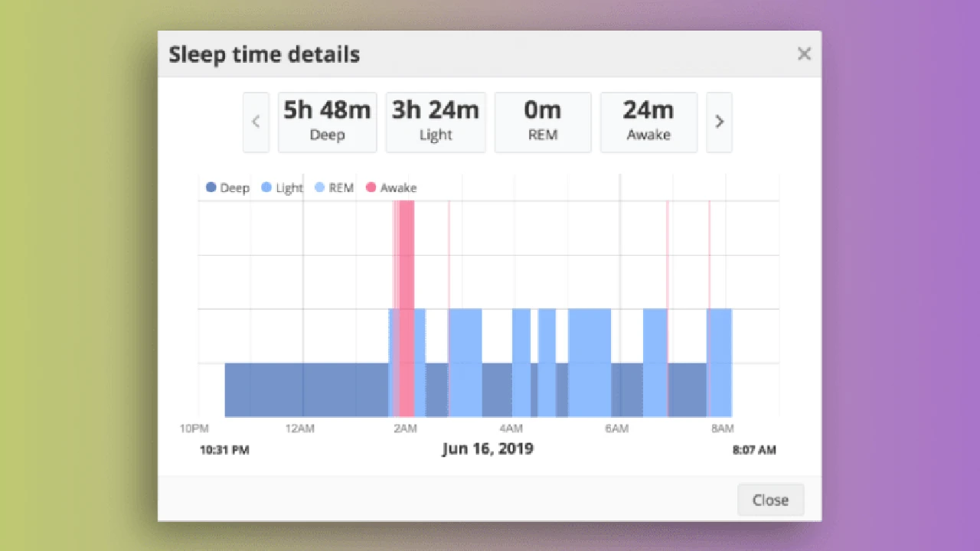
Task: Click the 8:07 AM end time label
Action: pos(754,450)
